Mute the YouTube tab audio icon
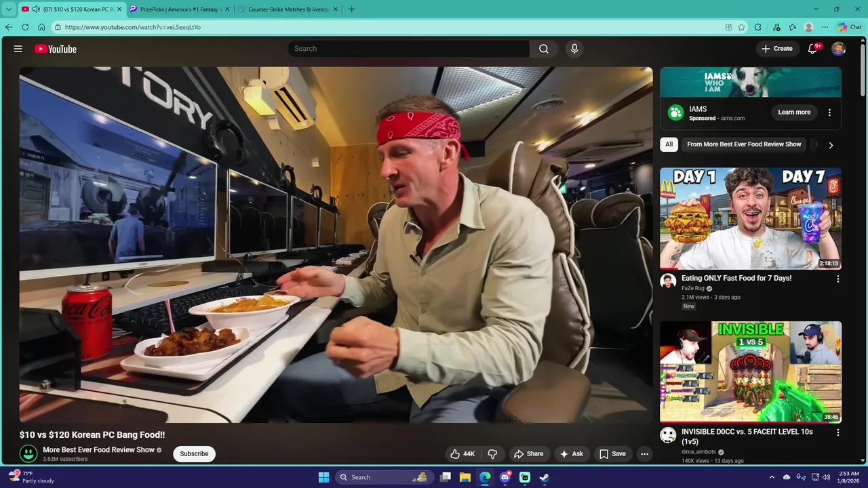Screen dimensions: 868x488 pos(35,9)
